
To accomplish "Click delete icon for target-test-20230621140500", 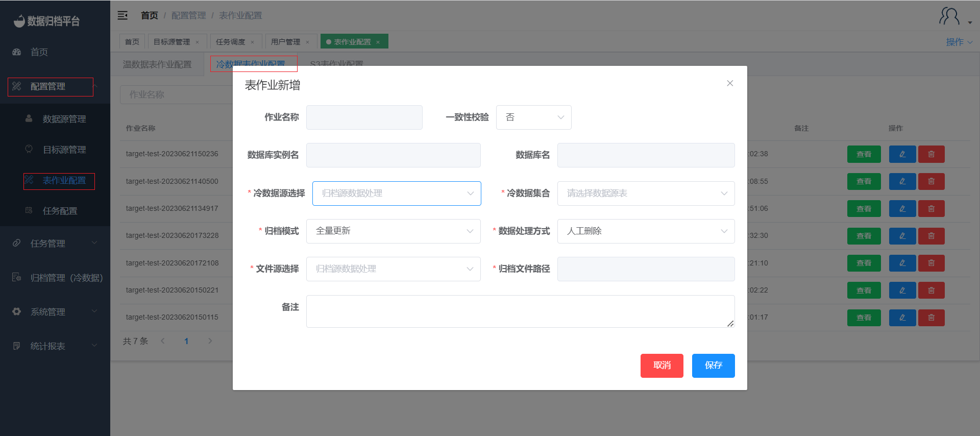I will [x=931, y=181].
